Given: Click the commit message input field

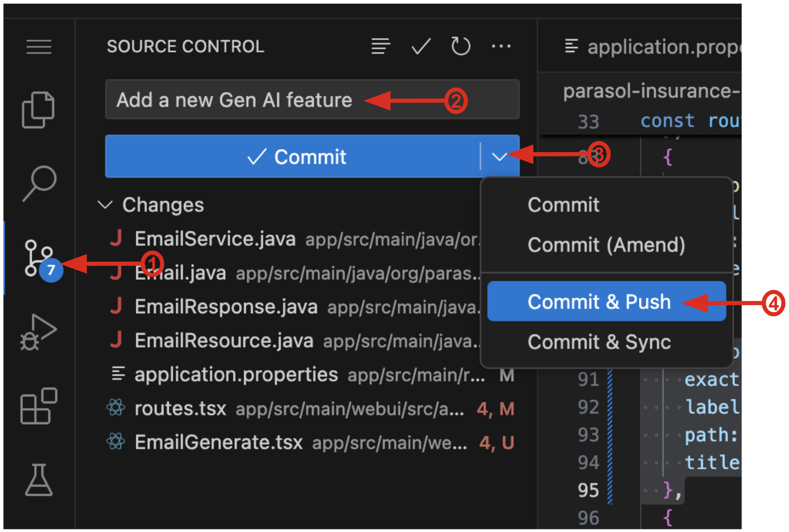Looking at the screenshot, I should click(312, 100).
